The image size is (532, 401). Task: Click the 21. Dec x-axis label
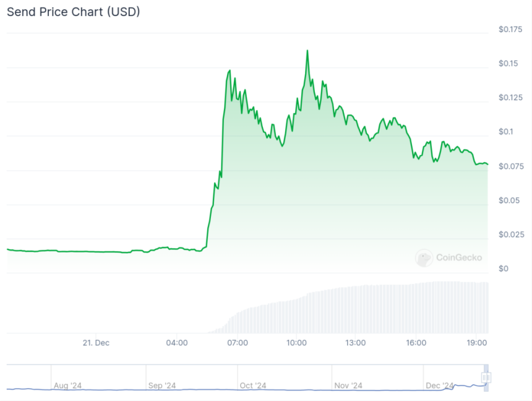(96, 343)
